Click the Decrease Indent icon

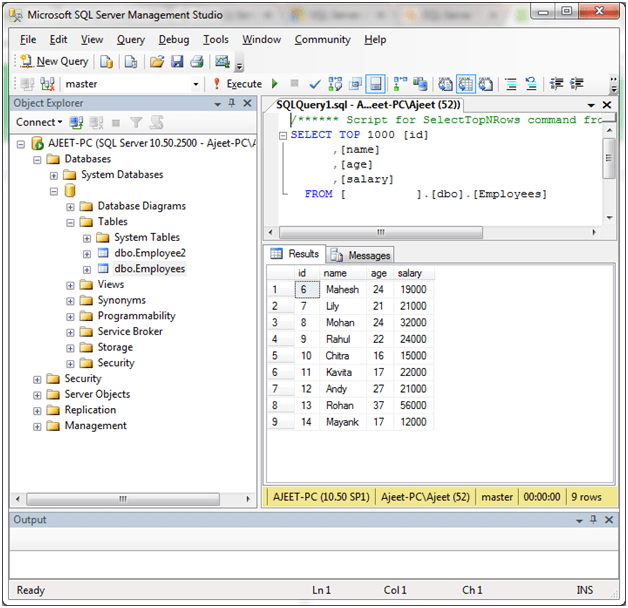click(556, 84)
